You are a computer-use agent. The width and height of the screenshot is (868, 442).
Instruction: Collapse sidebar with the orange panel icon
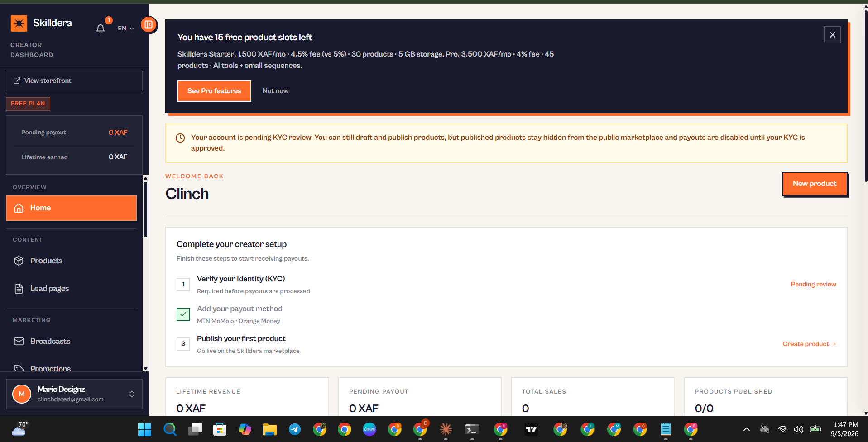[149, 24]
